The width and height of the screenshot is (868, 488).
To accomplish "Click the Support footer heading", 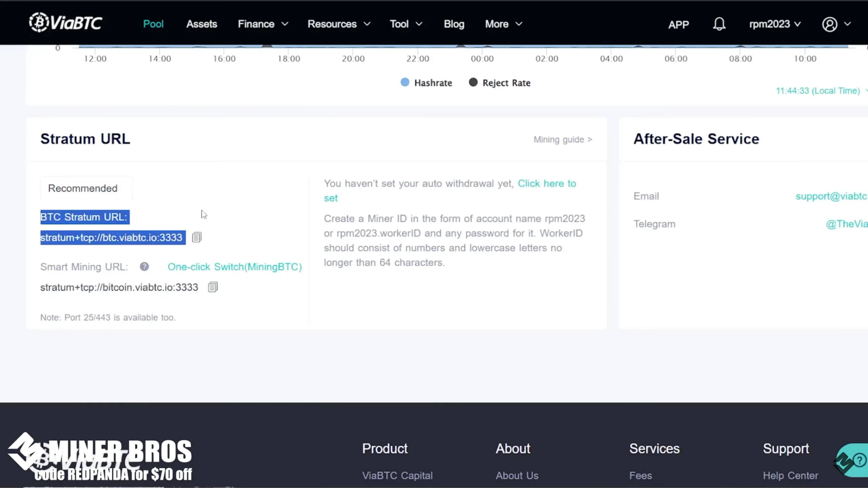I will (786, 448).
